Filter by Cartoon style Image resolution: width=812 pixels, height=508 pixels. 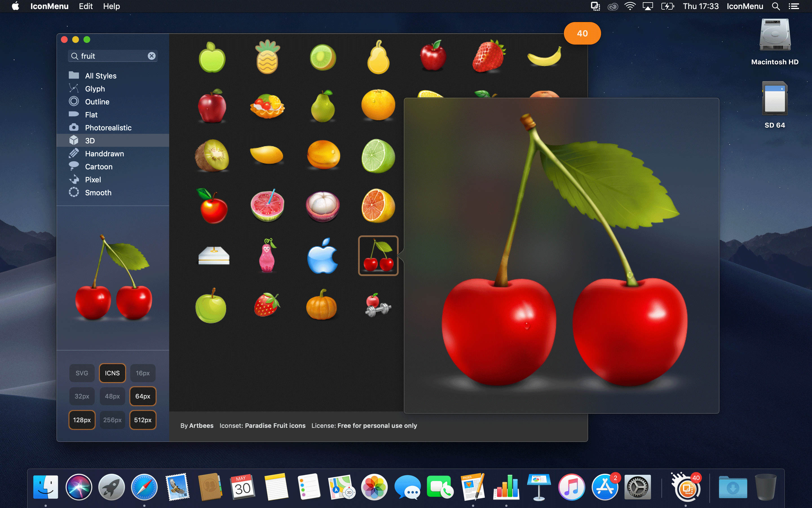[x=113, y=167]
